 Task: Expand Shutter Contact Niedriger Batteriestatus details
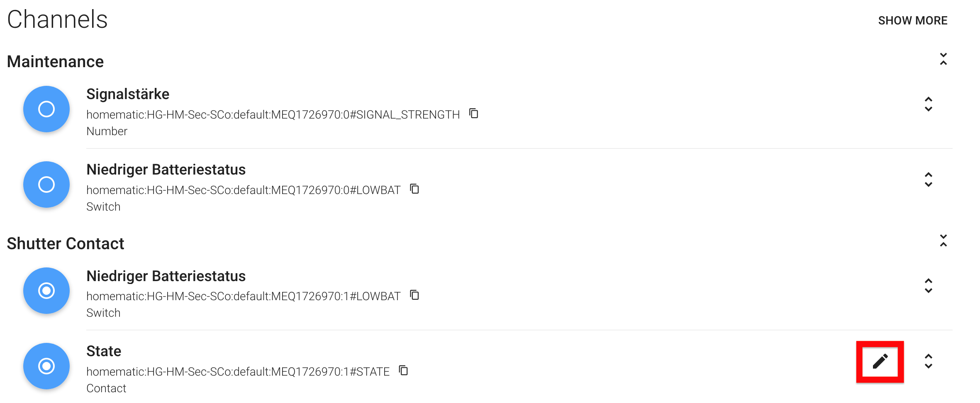click(928, 286)
